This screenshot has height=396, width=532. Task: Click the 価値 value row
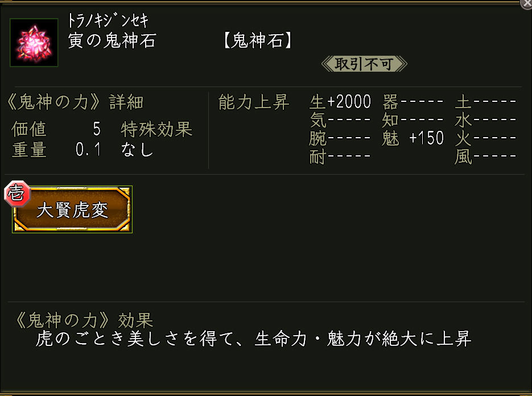pyautogui.click(x=56, y=129)
